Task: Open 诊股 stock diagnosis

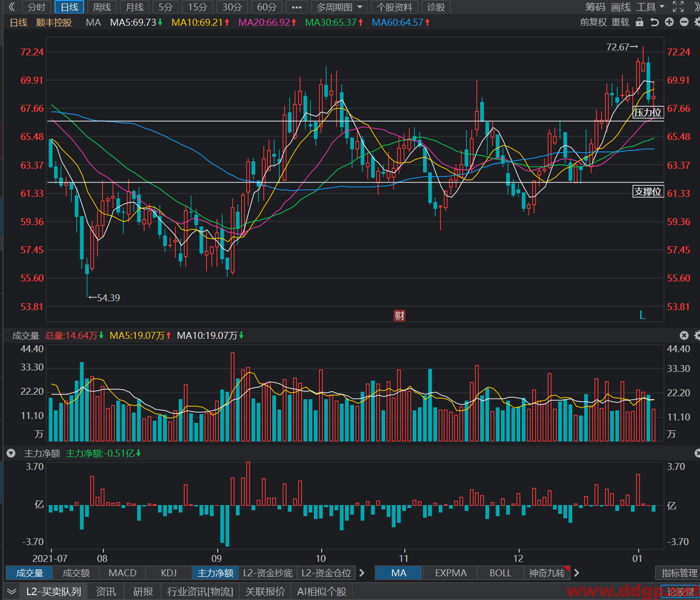Action: click(436, 7)
